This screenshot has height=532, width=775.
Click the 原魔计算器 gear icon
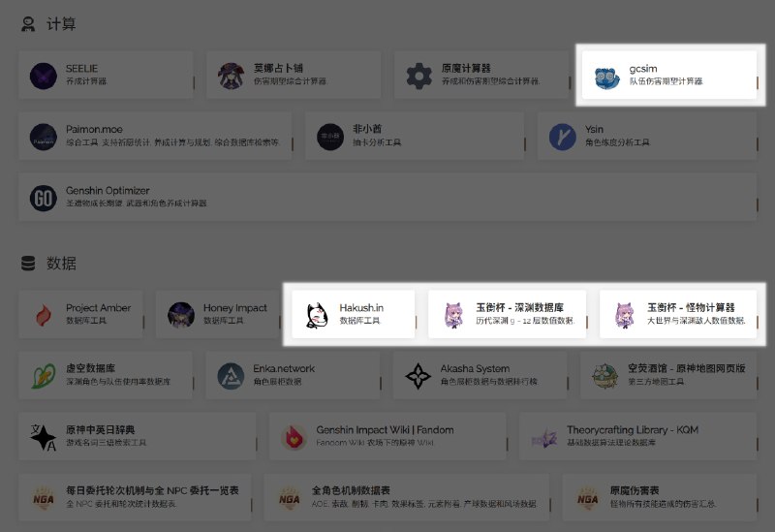(x=418, y=76)
